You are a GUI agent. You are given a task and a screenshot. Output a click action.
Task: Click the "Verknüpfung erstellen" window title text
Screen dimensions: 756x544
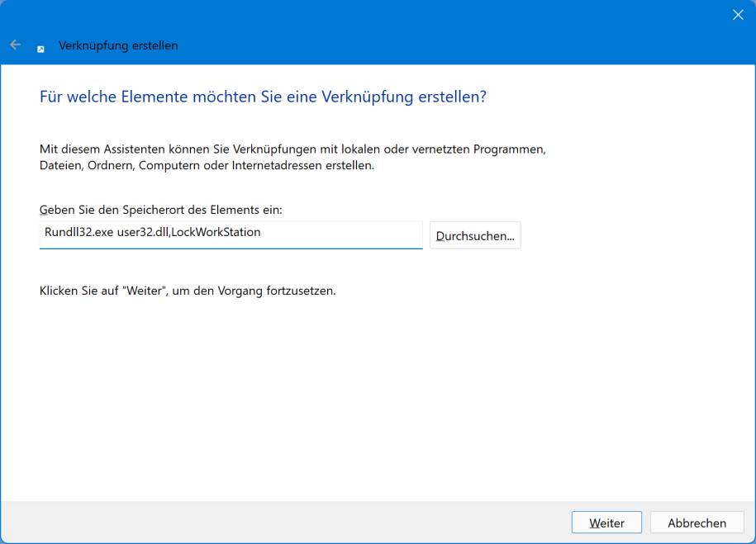click(118, 46)
